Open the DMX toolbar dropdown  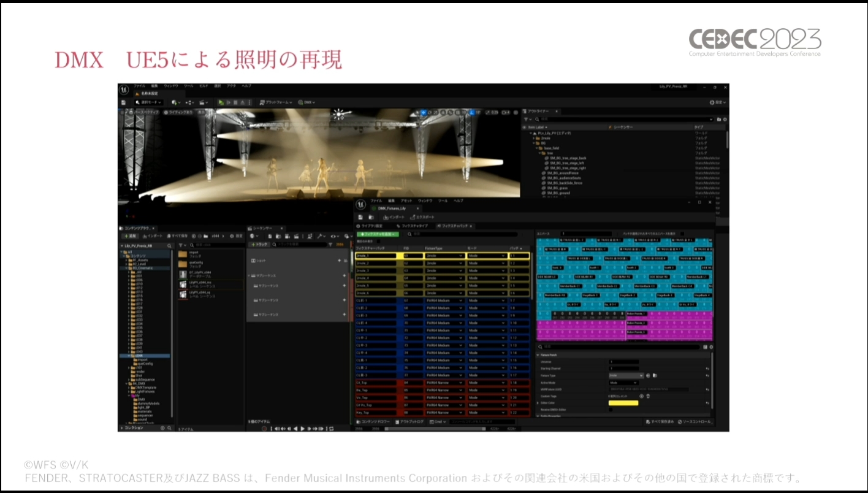pyautogui.click(x=306, y=102)
